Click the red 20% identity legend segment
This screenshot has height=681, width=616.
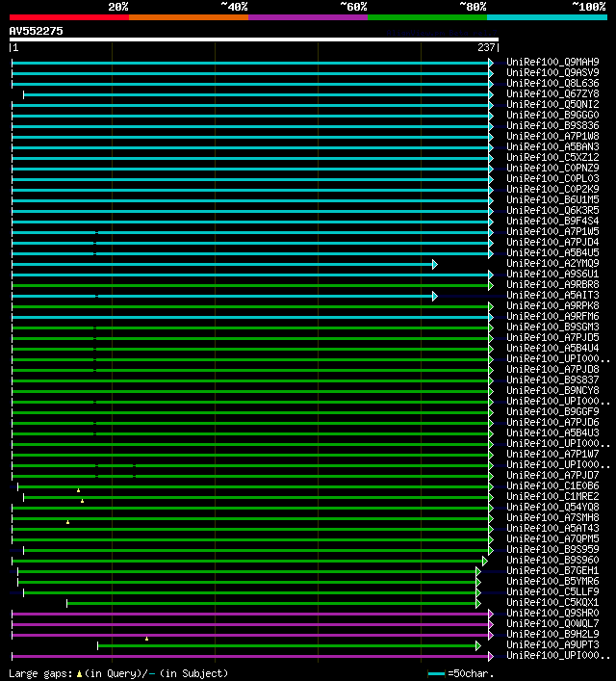pyautogui.click(x=69, y=17)
